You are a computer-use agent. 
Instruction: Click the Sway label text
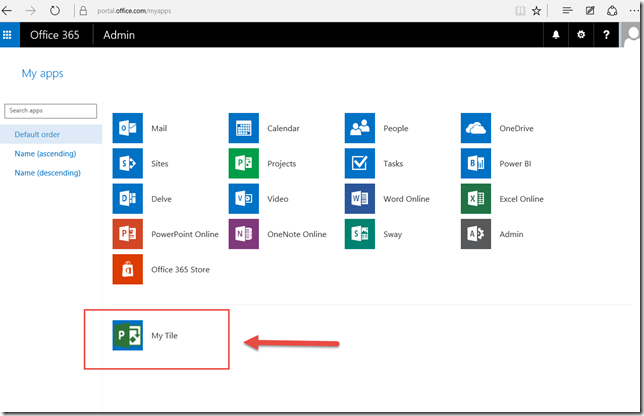pyautogui.click(x=393, y=234)
